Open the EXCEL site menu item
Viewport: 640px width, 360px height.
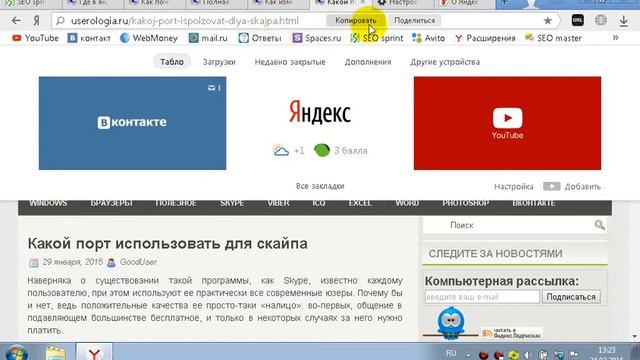(x=360, y=203)
